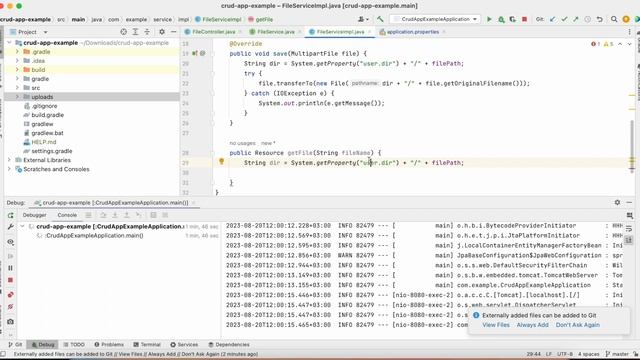The height and width of the screenshot is (360, 640).
Task: Navigate to next highlighted error arrow
Action: [629, 44]
